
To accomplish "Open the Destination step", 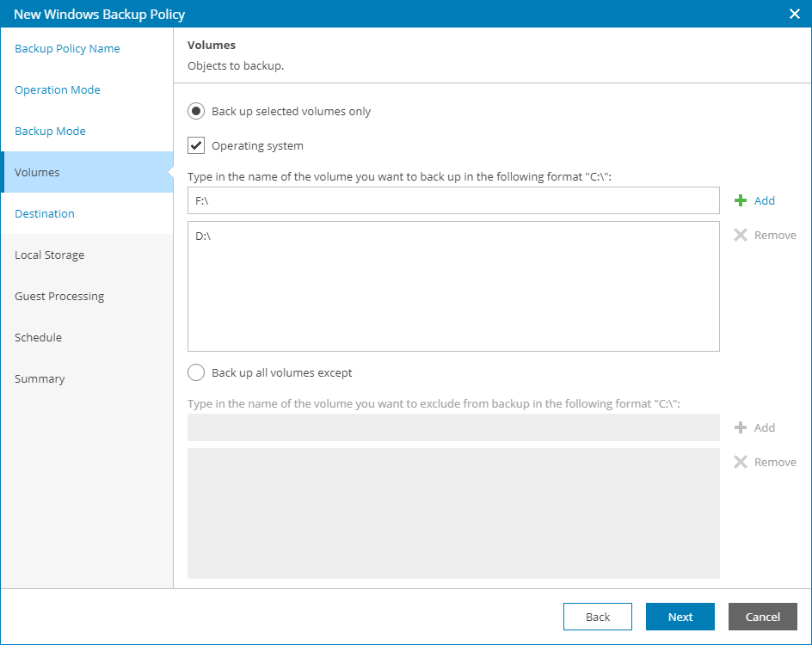I will coord(45,213).
